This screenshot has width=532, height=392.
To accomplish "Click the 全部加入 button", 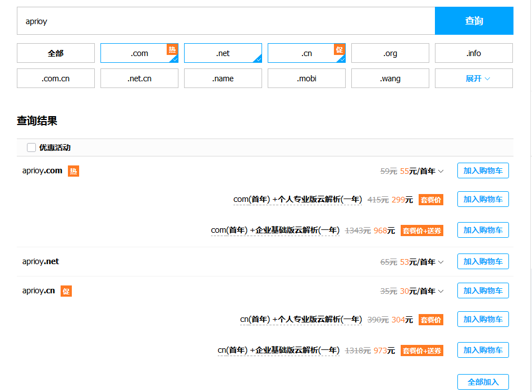I will coord(483,382).
